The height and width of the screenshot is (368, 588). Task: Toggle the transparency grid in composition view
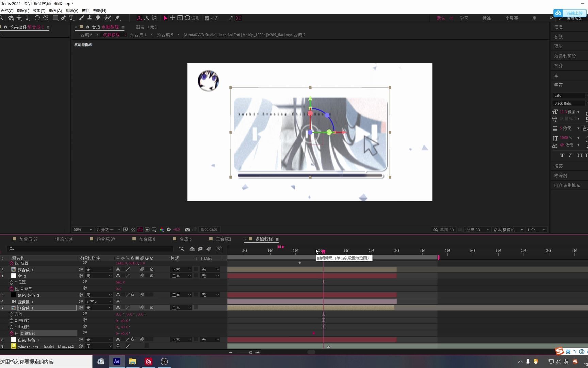coord(133,230)
